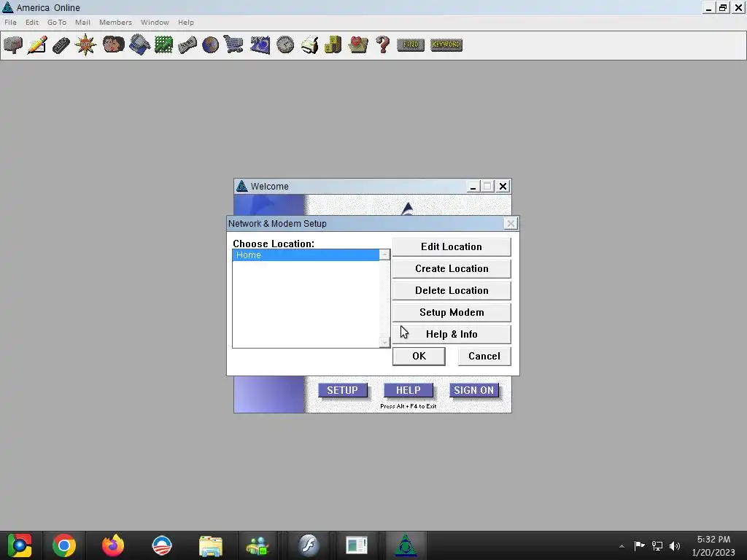Click the location list scroll up arrow

(x=384, y=254)
